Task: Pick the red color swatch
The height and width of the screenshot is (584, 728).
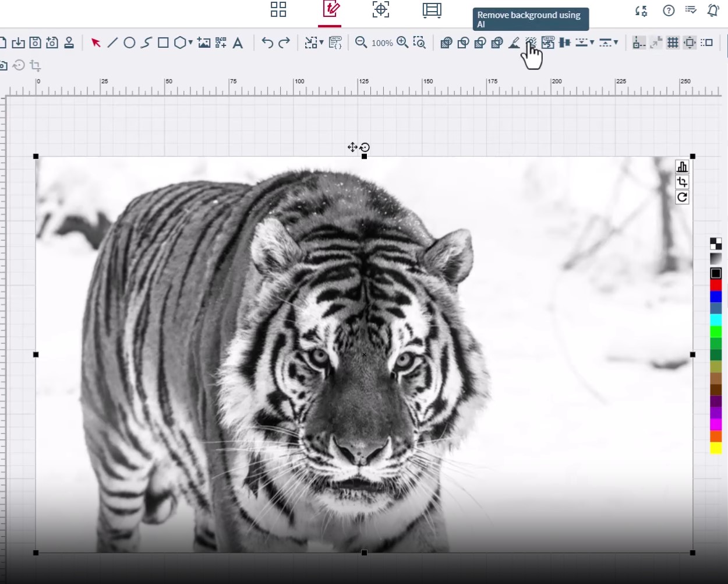Action: [716, 285]
